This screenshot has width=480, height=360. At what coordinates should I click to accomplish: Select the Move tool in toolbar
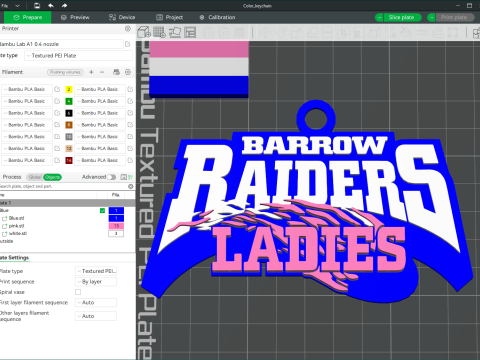click(265, 32)
